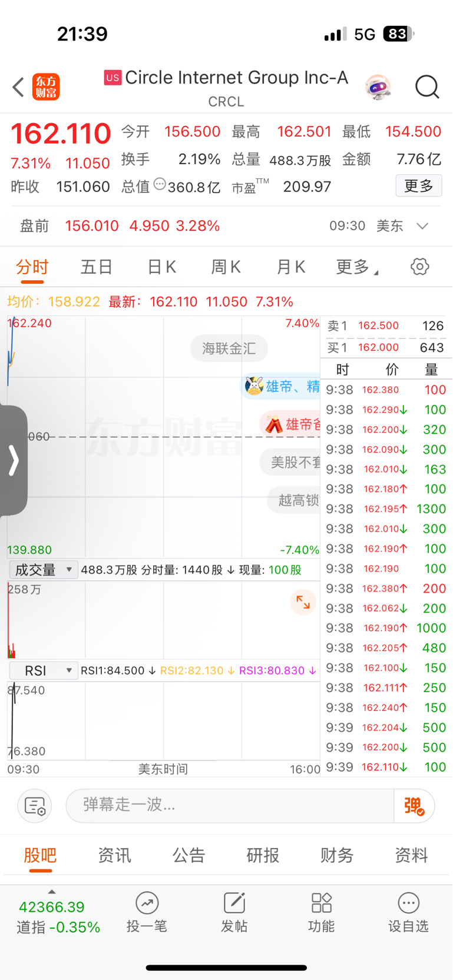Screen dimensions: 453x980
Task: Tap the current price 162.110
Action: tap(61, 134)
